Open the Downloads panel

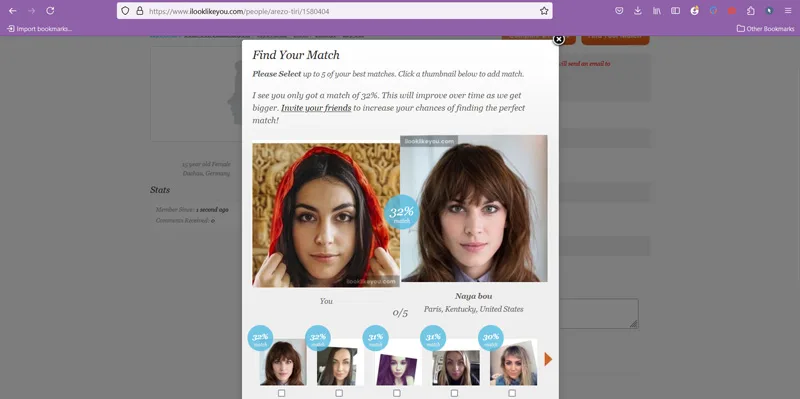coord(638,11)
